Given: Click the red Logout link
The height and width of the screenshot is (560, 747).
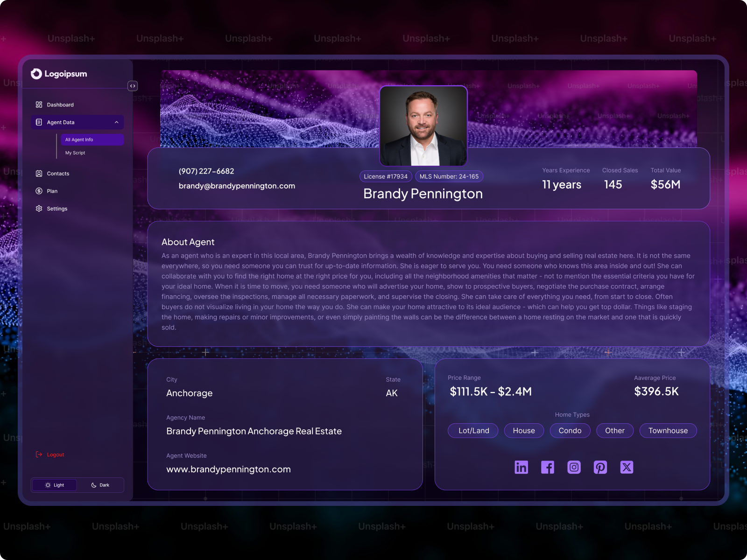Looking at the screenshot, I should (56, 455).
